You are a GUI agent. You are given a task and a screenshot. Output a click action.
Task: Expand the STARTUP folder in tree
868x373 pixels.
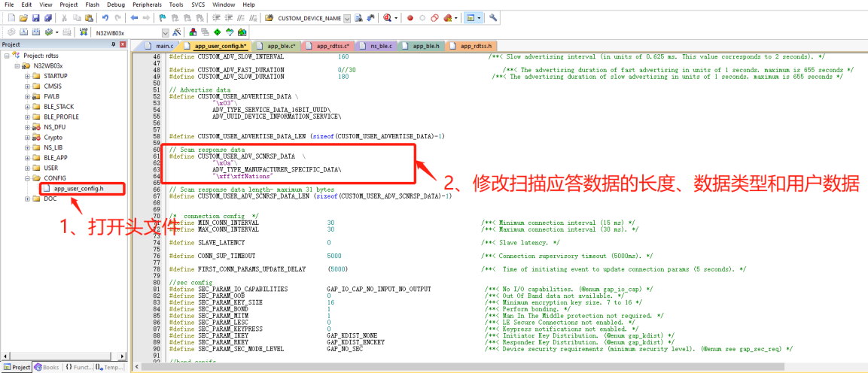point(26,76)
